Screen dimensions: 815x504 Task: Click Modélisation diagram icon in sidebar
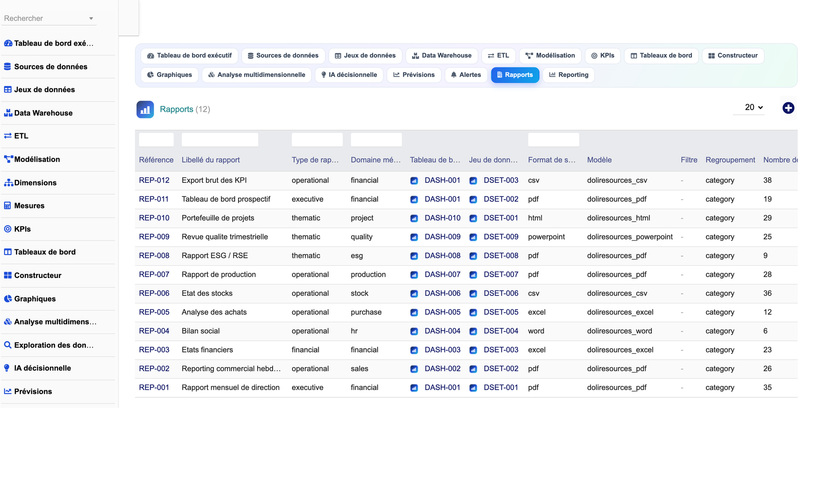tap(8, 159)
